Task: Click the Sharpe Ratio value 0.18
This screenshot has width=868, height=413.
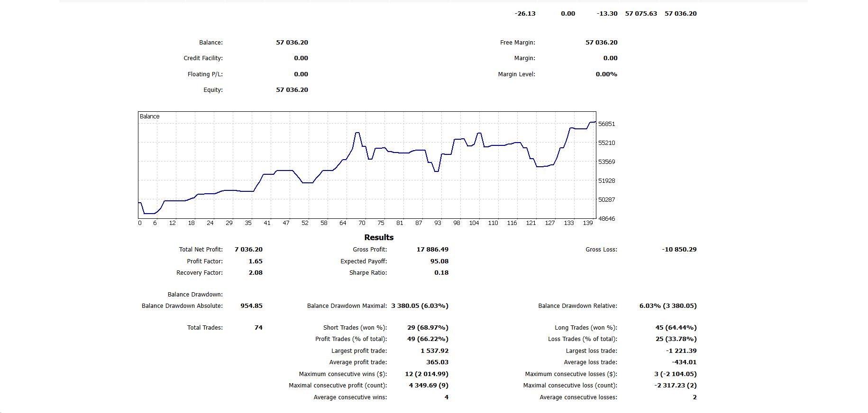Action: click(x=441, y=273)
